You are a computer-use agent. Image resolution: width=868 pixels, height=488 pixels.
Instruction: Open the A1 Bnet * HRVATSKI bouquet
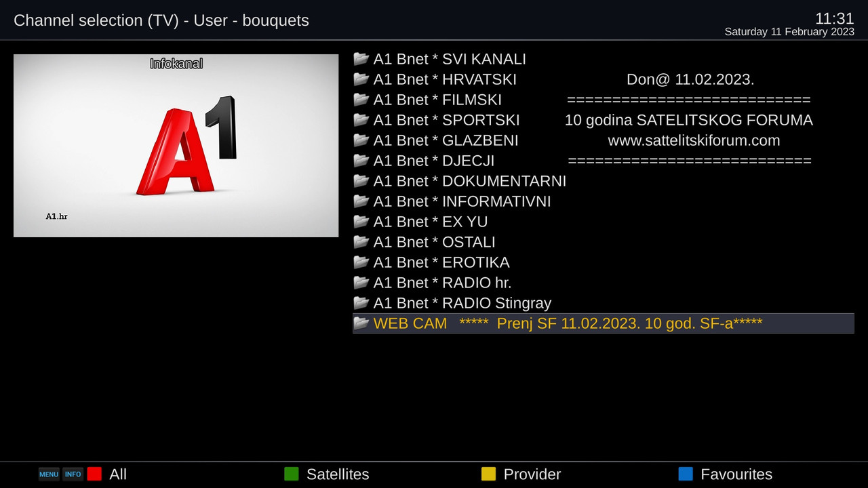coord(604,79)
